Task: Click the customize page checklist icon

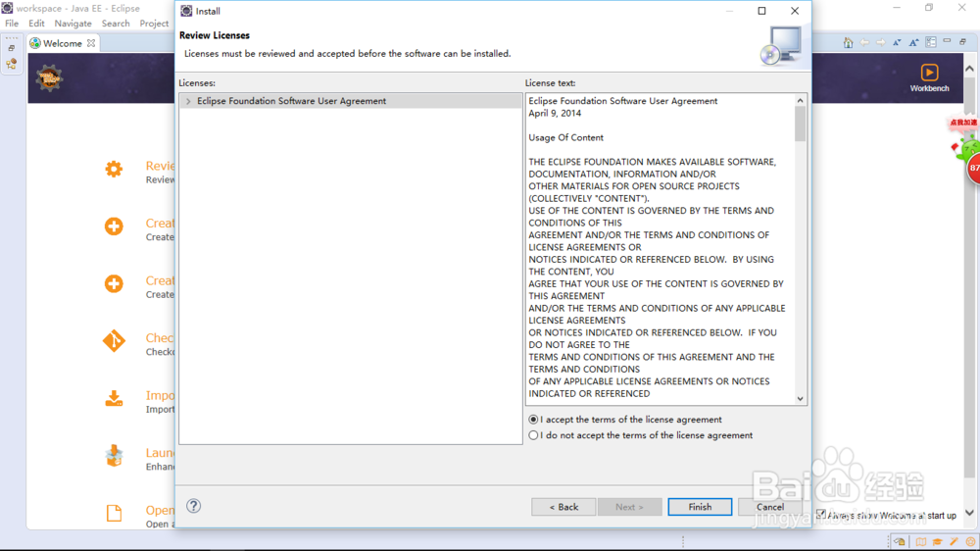Action: pyautogui.click(x=932, y=43)
